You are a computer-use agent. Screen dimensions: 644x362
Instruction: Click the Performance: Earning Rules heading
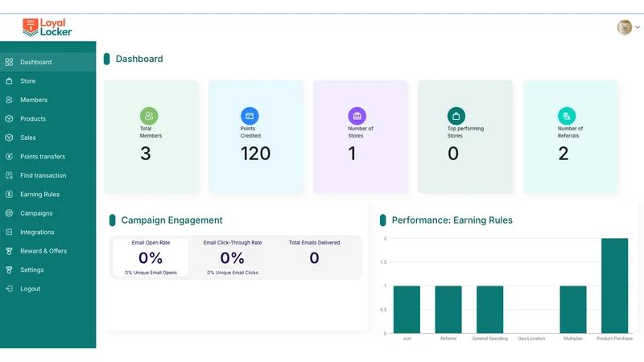click(452, 220)
